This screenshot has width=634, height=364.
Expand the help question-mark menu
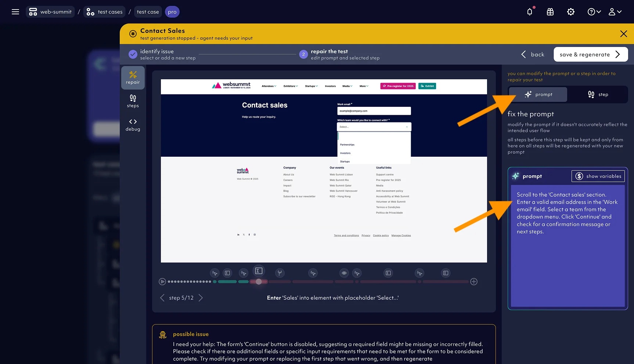(594, 12)
